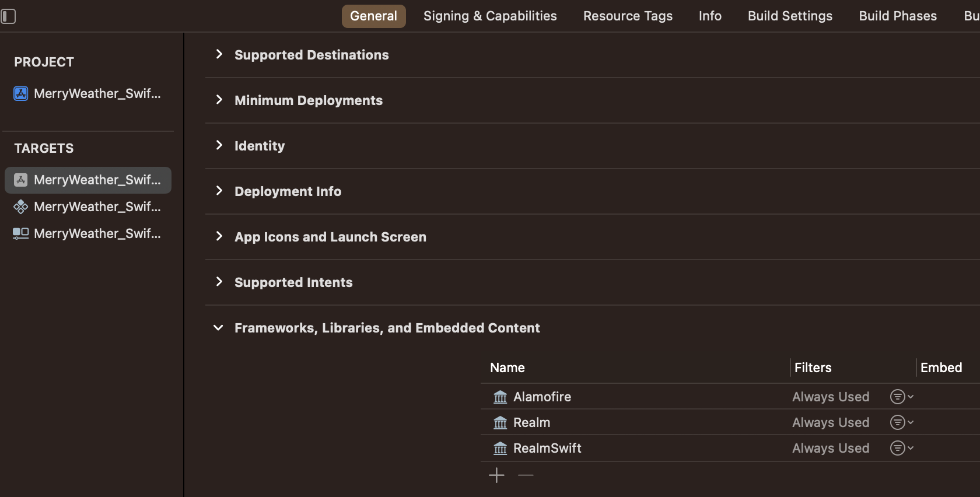
Task: Select the MerryWeather project blue icon
Action: [x=21, y=93]
